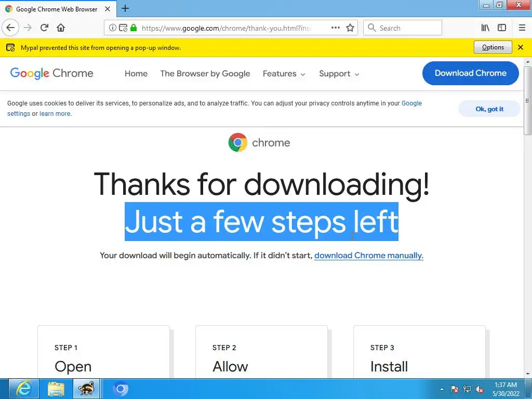Click the scrollbar down arrow
The image size is (532, 399).
coord(527,374)
